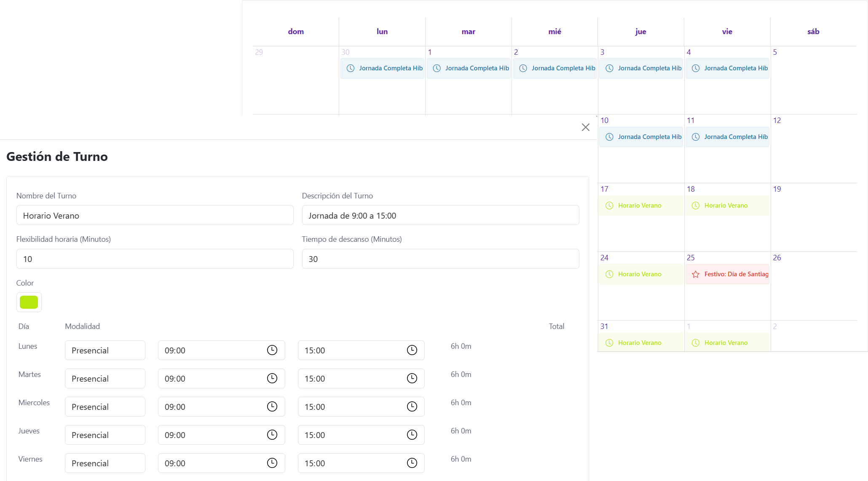Screen dimensions: 868x481
Task: Click the clock icon on the day 30 shift
Action: click(x=351, y=68)
